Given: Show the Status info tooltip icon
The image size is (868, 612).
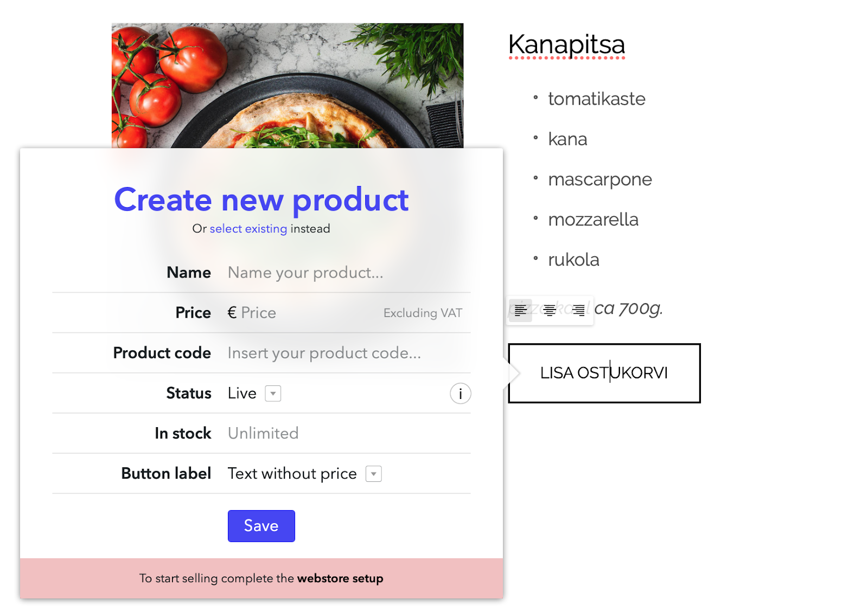Looking at the screenshot, I should pos(460,394).
